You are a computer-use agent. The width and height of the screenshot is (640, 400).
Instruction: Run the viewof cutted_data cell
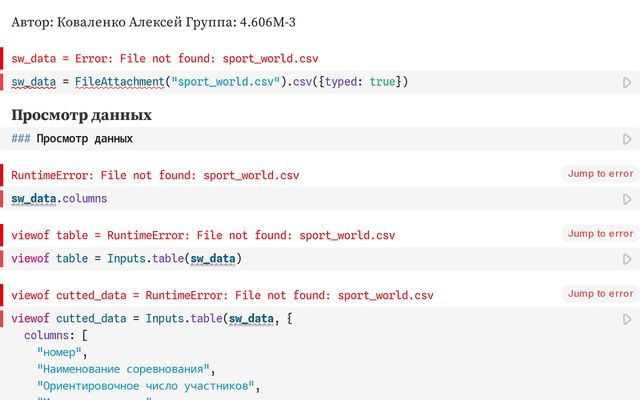tap(627, 319)
